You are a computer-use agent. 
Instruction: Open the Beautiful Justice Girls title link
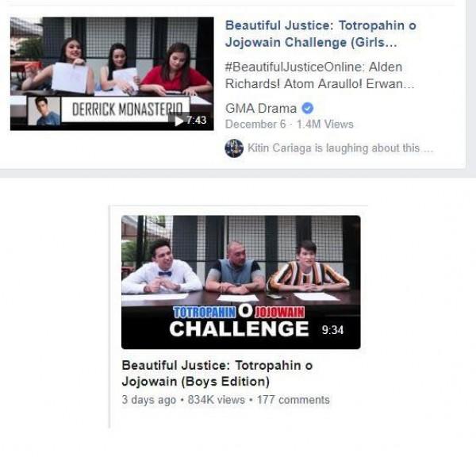[321, 33]
